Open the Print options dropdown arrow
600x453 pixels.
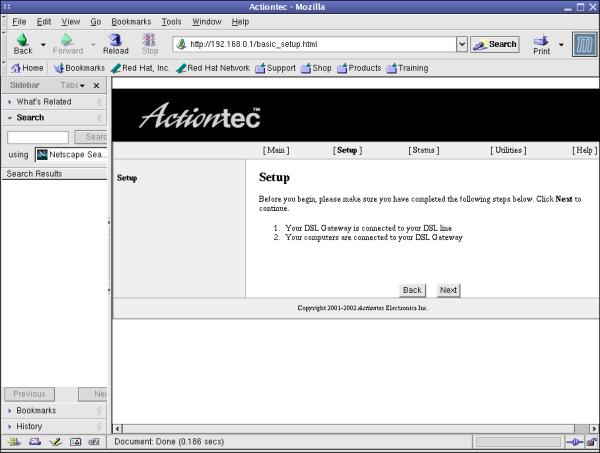click(561, 45)
